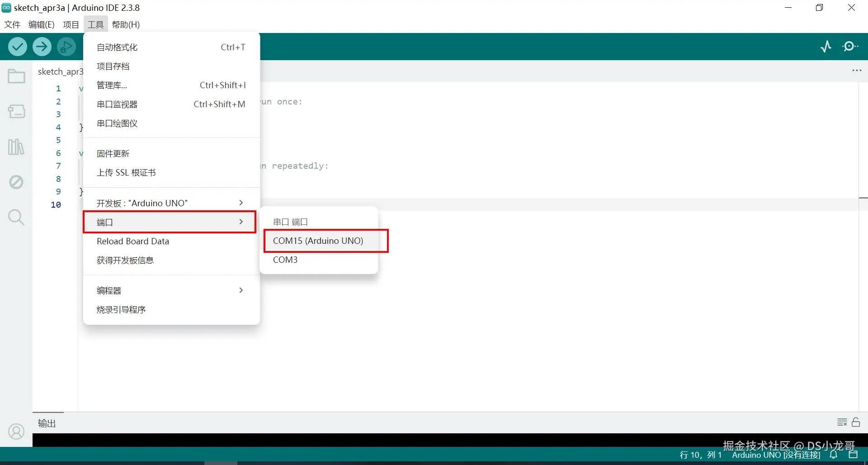The width and height of the screenshot is (868, 465).
Task: Click the sketch_apr3 editor tab
Action: [61, 71]
